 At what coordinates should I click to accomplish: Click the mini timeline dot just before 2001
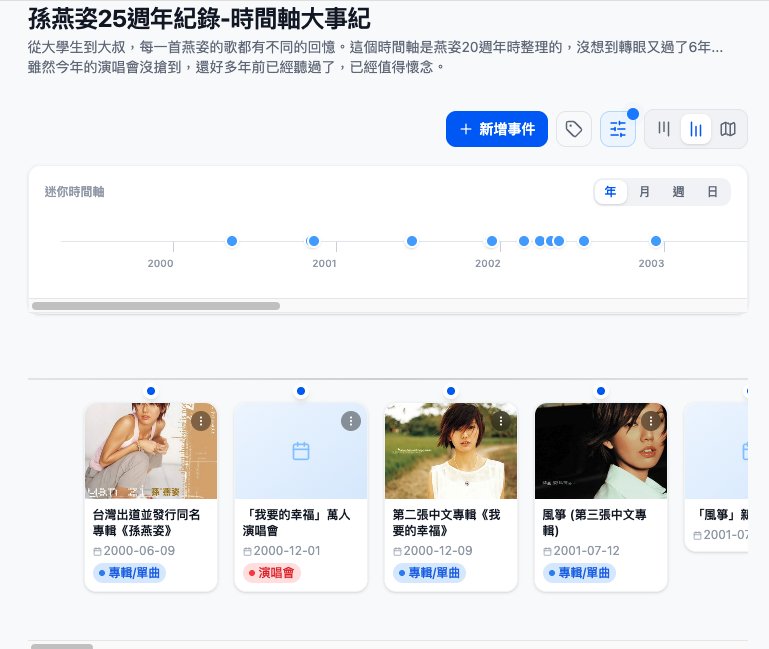pyautogui.click(x=314, y=241)
